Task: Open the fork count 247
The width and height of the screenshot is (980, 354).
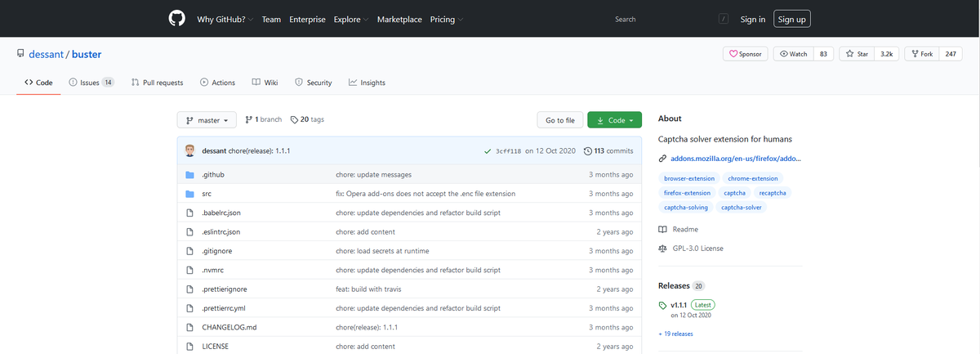Action: coord(951,54)
